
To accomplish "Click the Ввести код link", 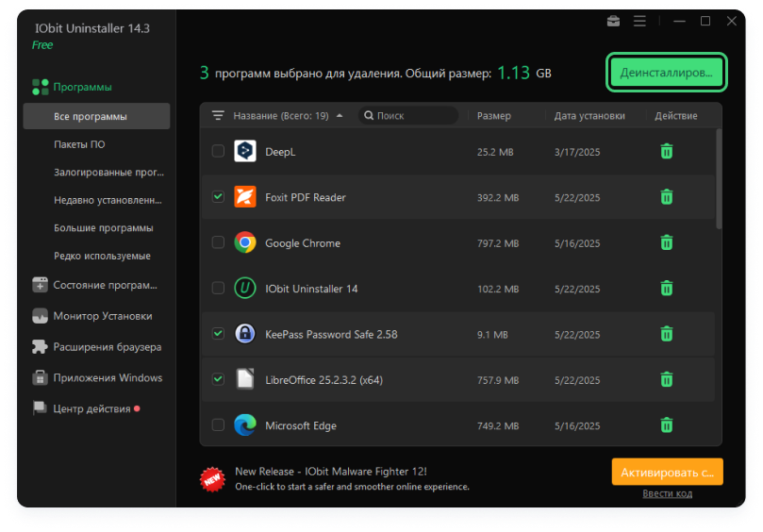I will tap(667, 493).
